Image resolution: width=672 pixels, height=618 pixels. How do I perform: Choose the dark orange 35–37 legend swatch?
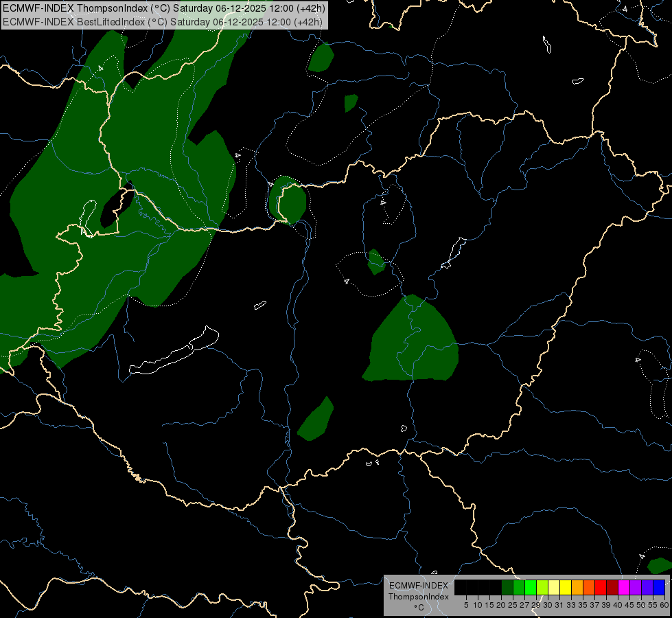tap(589, 587)
